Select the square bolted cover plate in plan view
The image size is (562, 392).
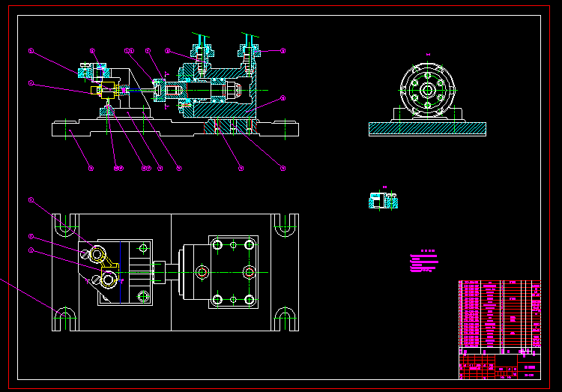coord(233,272)
